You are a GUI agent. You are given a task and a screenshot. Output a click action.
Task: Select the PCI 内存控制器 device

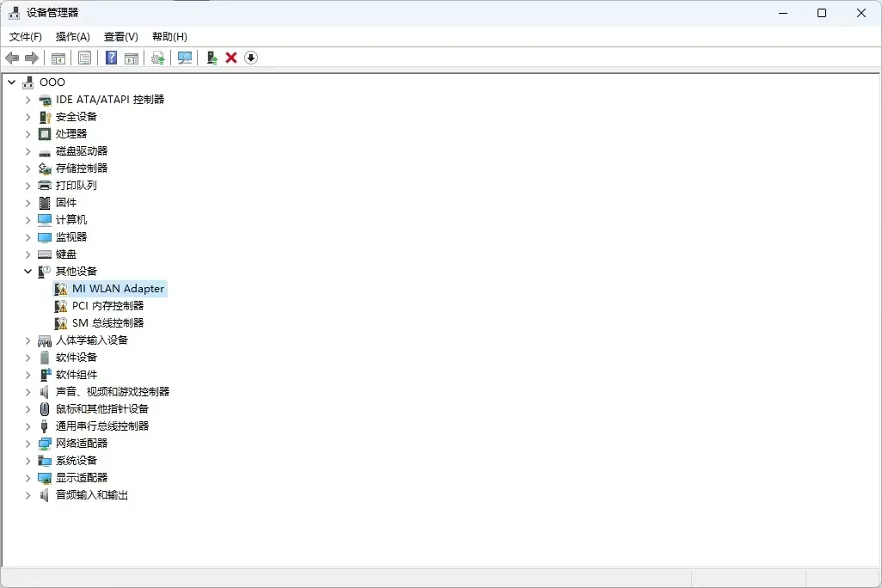(x=107, y=306)
